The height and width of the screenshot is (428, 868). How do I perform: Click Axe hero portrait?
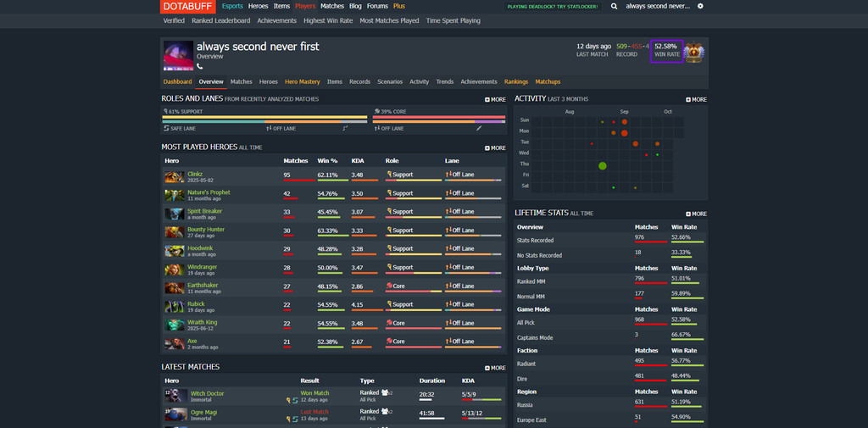175,344
